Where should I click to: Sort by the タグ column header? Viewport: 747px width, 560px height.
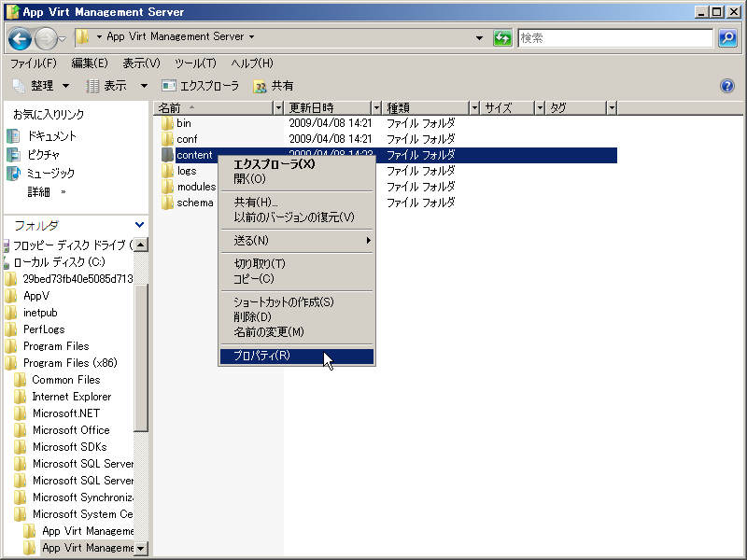pos(576,108)
